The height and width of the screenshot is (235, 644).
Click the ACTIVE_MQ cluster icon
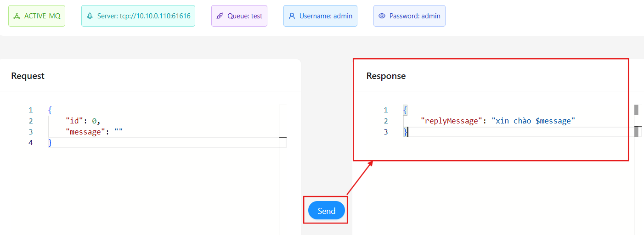point(17,16)
